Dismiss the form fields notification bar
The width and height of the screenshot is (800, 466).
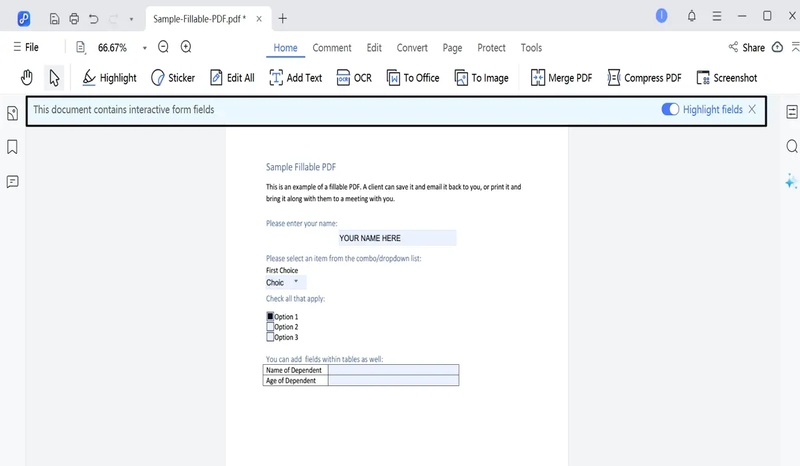pyautogui.click(x=752, y=109)
